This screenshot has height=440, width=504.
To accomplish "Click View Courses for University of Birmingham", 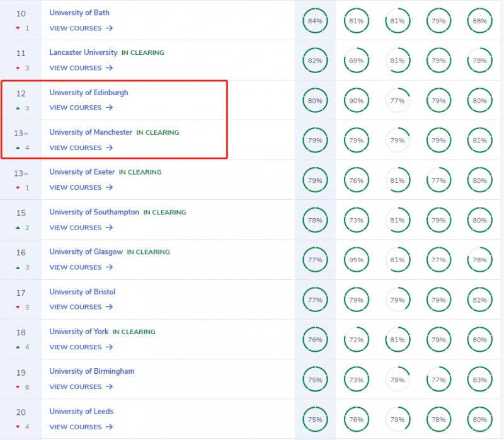I will click(81, 387).
